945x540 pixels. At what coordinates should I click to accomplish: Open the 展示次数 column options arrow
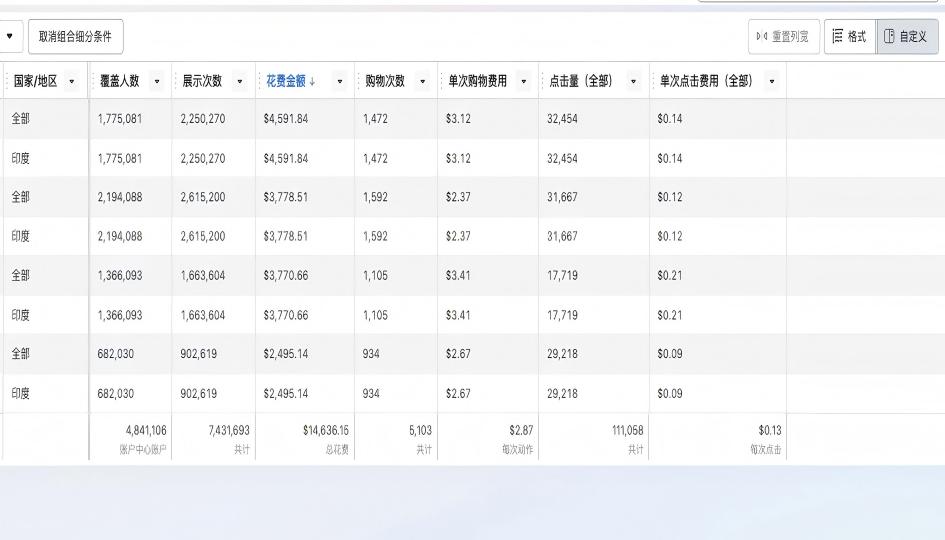click(238, 81)
